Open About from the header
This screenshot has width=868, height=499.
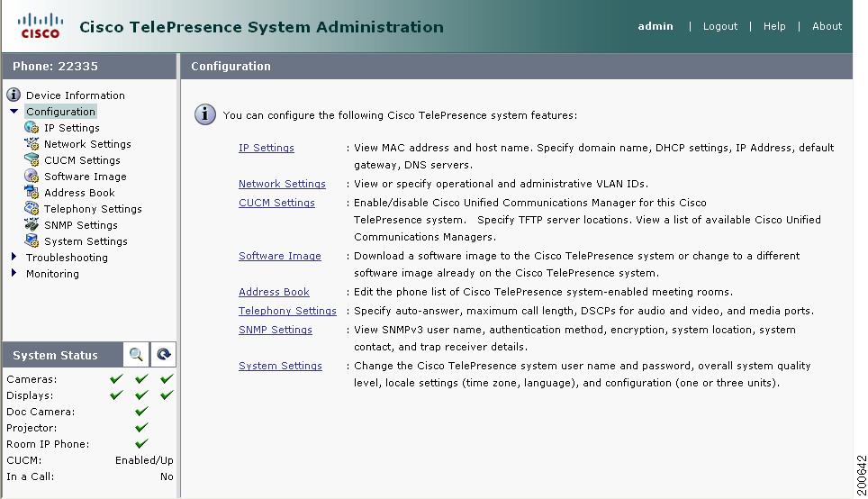pos(827,26)
